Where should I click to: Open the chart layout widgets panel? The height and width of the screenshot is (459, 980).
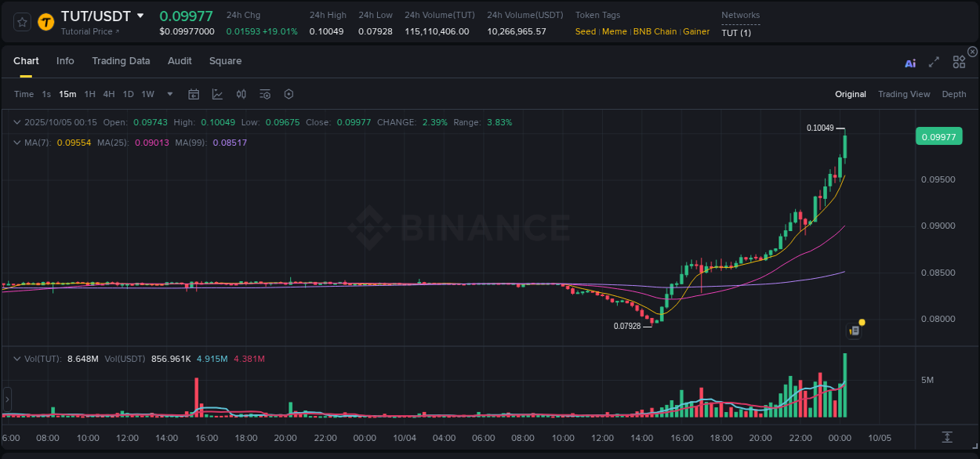tap(959, 62)
